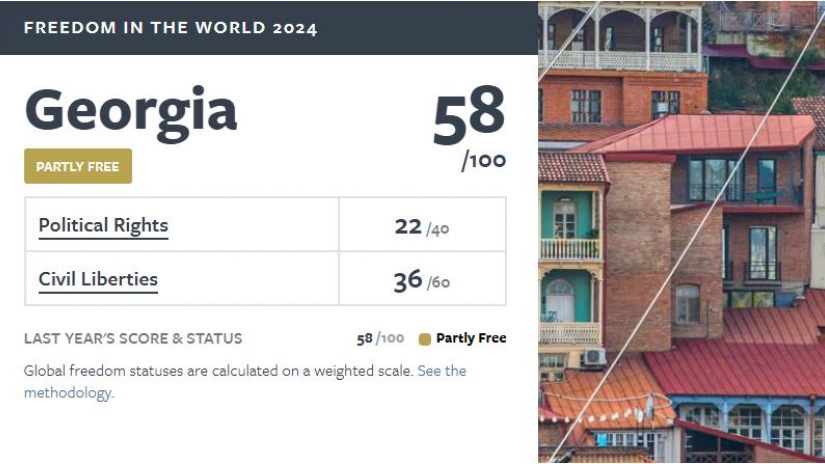825x464 pixels.
Task: Click the gold PARTLY FREE status badge
Action: click(x=78, y=167)
